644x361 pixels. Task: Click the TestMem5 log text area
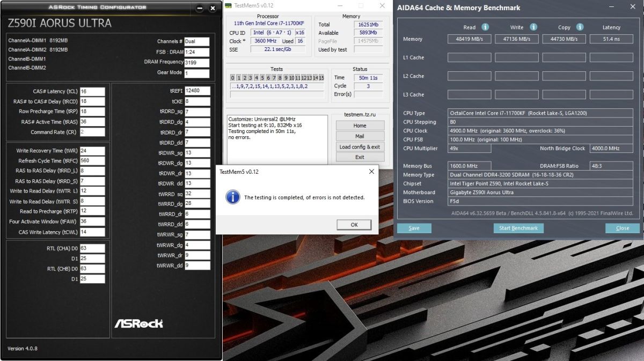(x=277, y=139)
